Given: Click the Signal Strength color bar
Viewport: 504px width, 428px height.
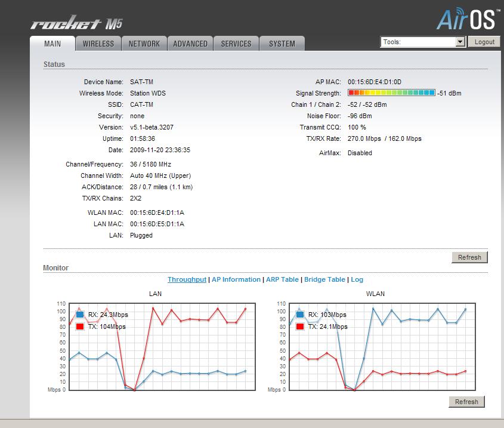Looking at the screenshot, I should click(391, 93).
